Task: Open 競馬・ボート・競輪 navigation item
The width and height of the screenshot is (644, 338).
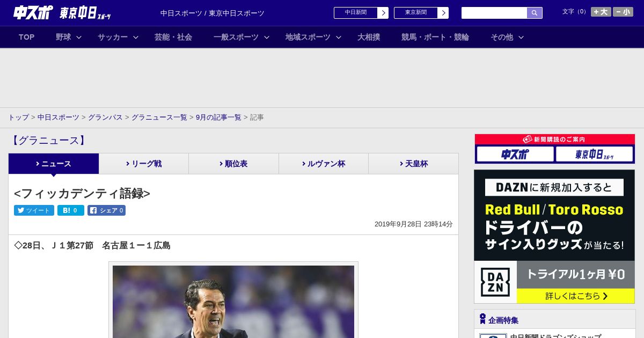Action: [435, 37]
